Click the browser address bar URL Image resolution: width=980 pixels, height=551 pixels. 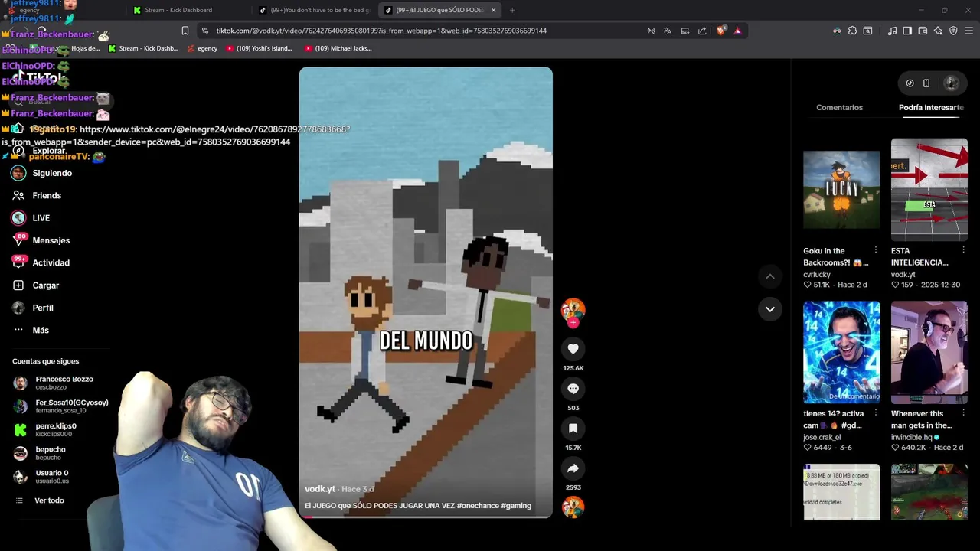tap(381, 31)
